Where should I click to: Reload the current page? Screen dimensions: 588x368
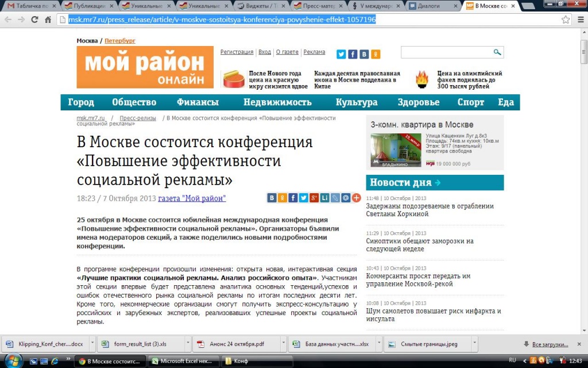[x=34, y=20]
